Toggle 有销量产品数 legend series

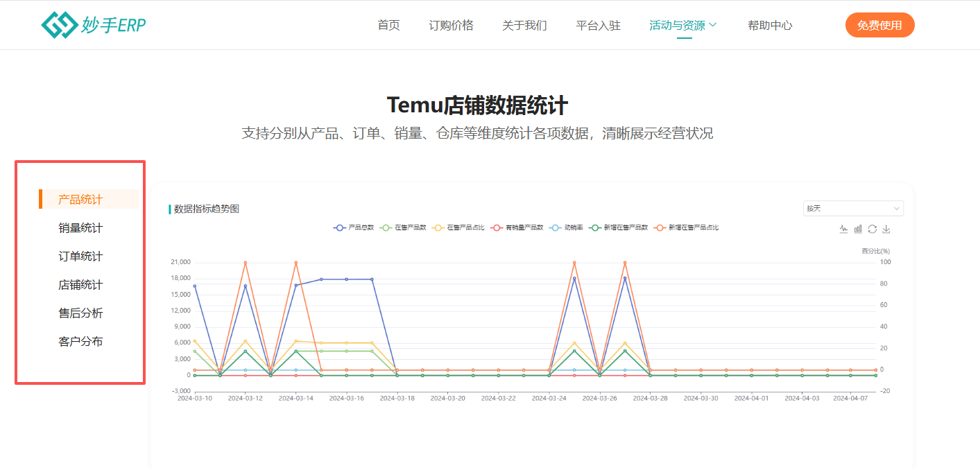coord(517,227)
